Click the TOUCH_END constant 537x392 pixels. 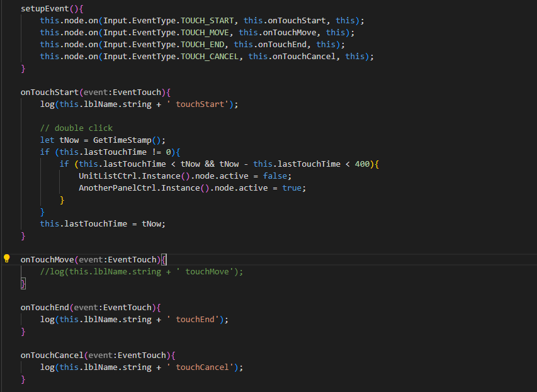click(203, 45)
